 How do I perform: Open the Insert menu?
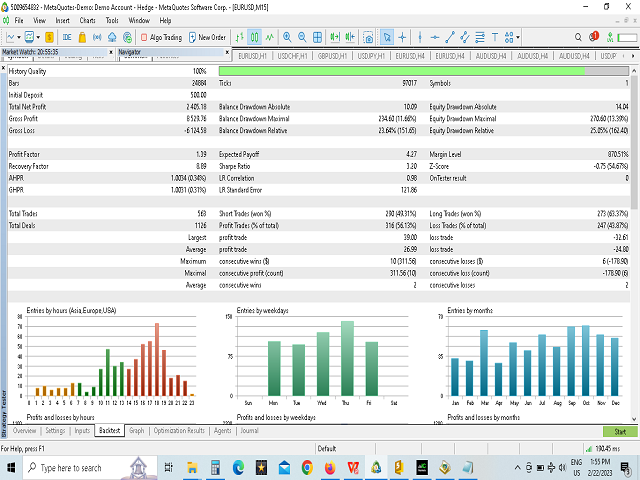[62, 20]
